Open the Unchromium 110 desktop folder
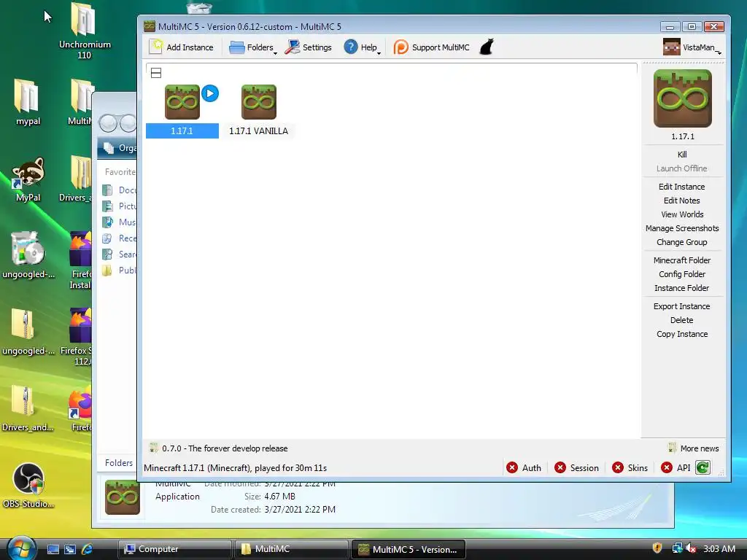The height and width of the screenshot is (560, 747). (x=85, y=31)
